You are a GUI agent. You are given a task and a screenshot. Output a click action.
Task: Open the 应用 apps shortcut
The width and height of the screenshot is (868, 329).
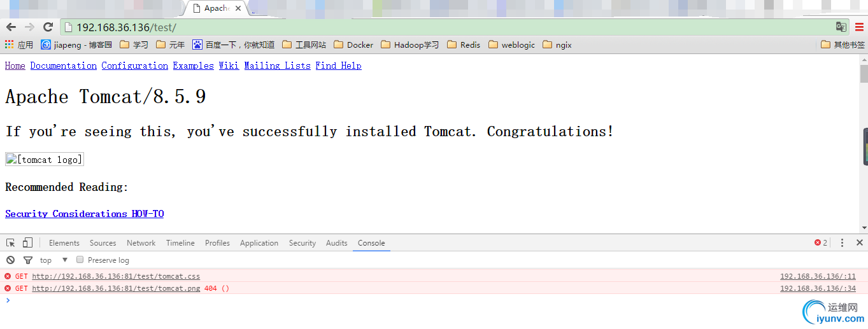19,45
